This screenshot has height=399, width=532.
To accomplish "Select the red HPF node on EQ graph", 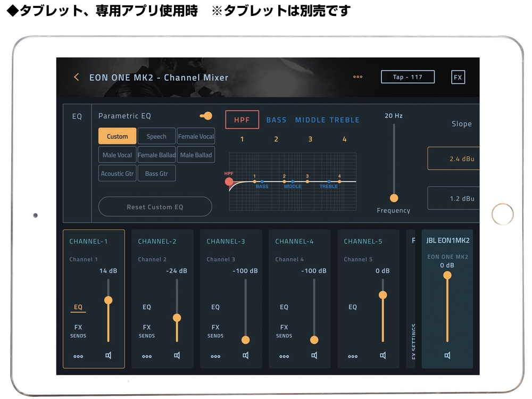I will tap(229, 181).
